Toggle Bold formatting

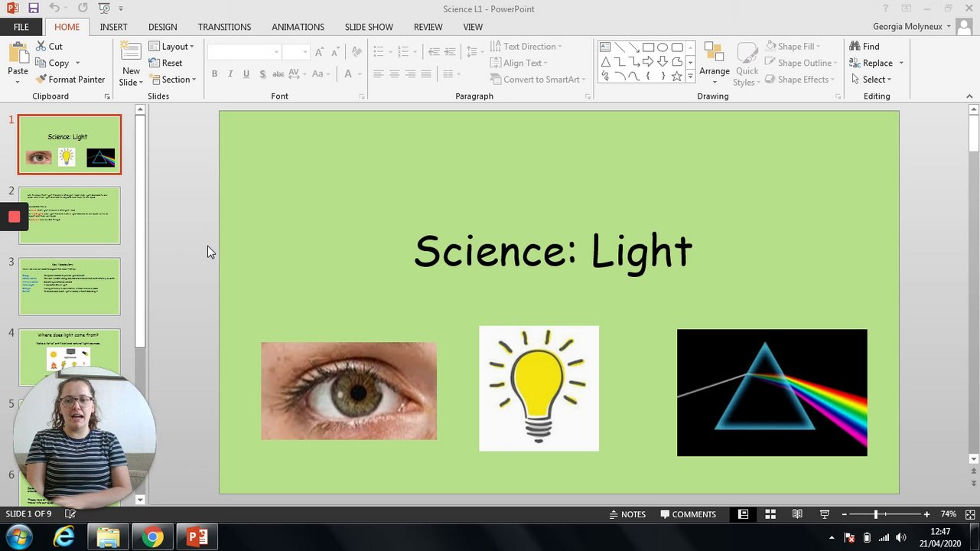pyautogui.click(x=214, y=74)
